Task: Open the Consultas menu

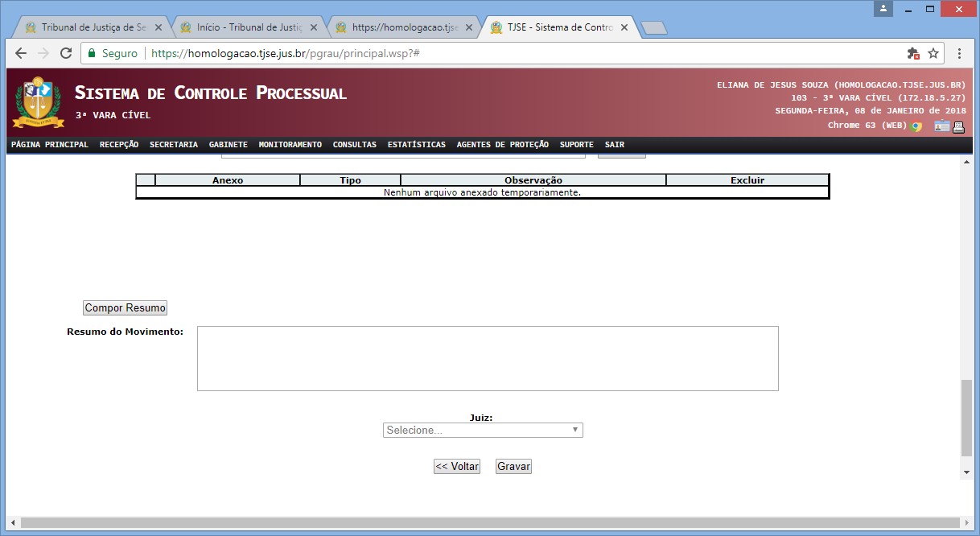Action: coord(354,145)
